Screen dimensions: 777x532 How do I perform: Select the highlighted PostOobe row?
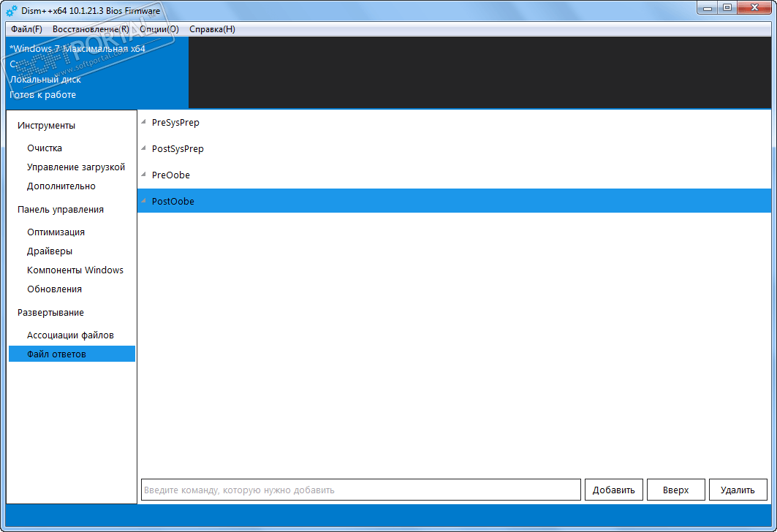(454, 201)
